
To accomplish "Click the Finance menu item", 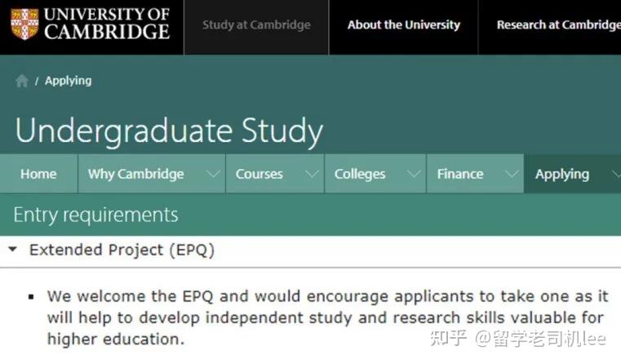I will tap(459, 174).
